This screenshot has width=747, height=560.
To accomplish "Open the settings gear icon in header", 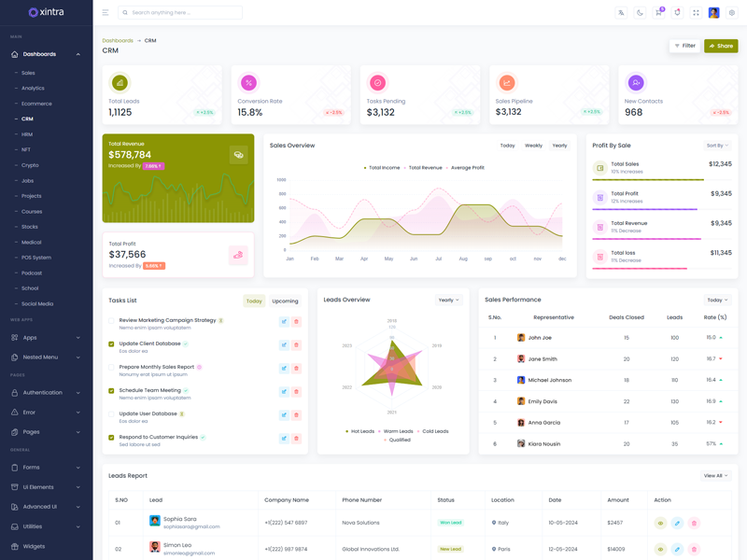I will tap(732, 13).
